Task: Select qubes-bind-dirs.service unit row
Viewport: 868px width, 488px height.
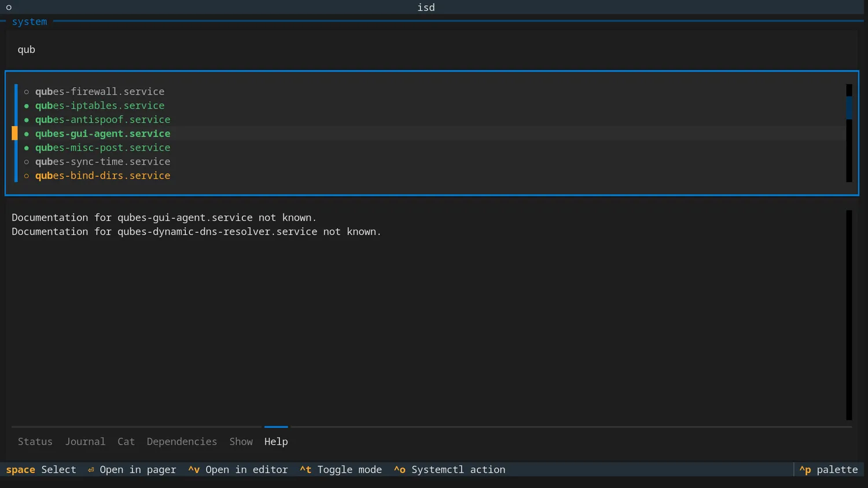Action: pos(431,175)
